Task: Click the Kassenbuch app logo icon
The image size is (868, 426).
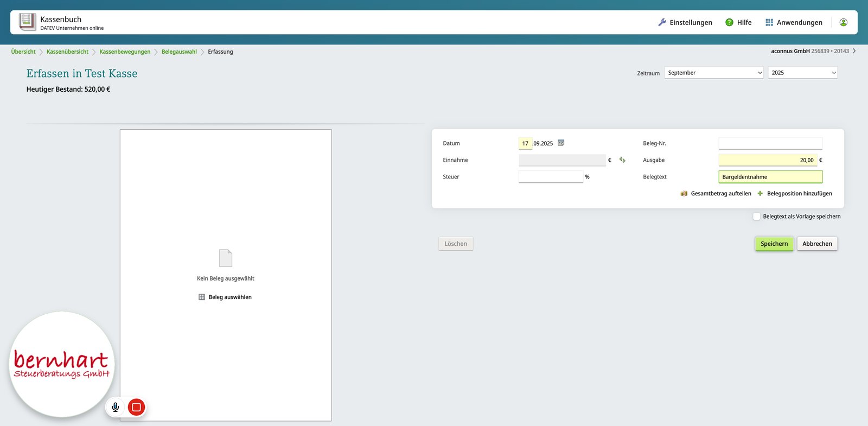Action: (27, 22)
